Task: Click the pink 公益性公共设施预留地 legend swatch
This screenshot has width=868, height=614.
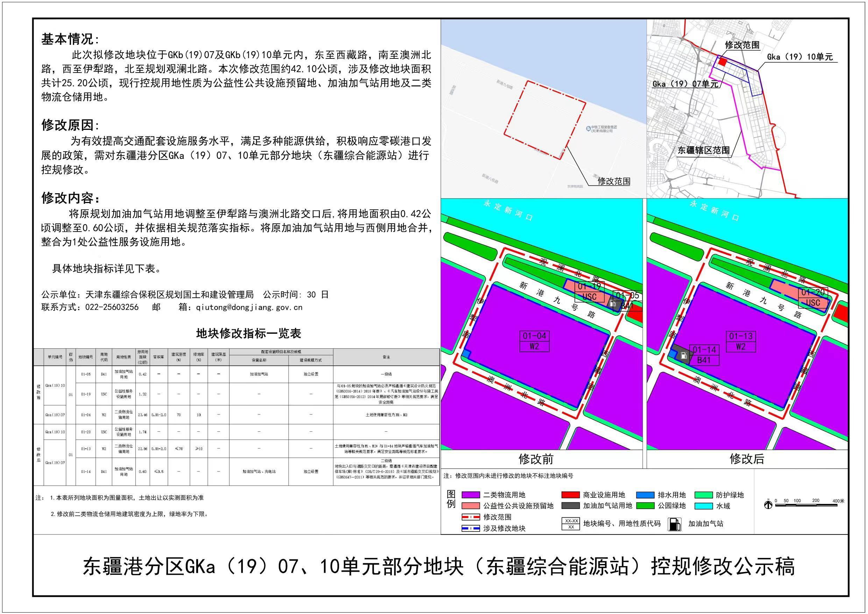Action: click(x=471, y=506)
